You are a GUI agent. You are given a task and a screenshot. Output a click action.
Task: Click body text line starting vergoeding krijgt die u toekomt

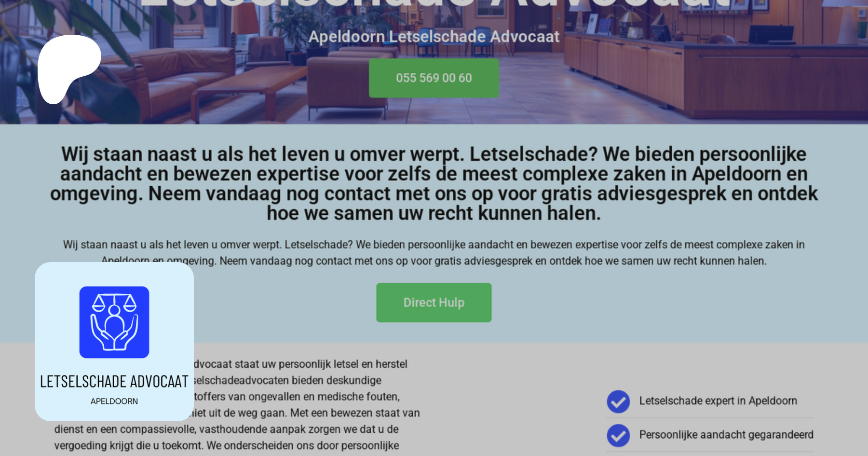[226, 445]
